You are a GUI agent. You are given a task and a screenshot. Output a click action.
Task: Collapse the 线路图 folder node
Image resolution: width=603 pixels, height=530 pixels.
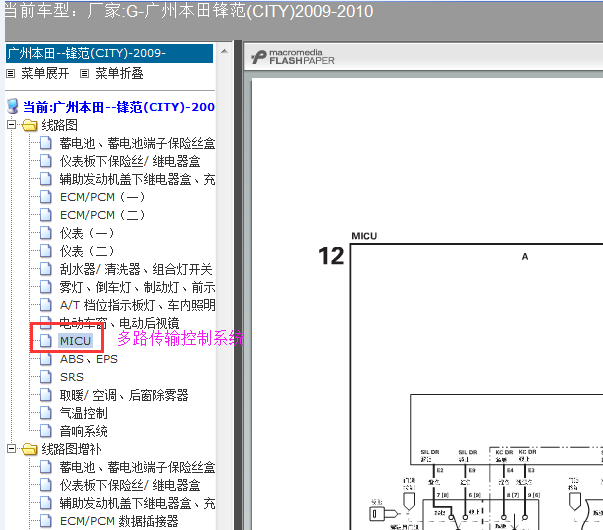[12, 125]
